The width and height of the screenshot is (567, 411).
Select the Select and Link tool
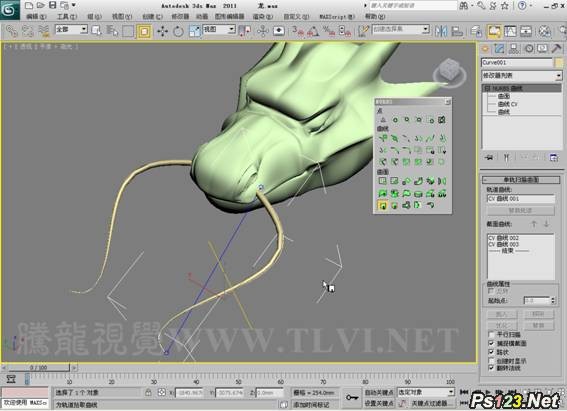[12, 31]
